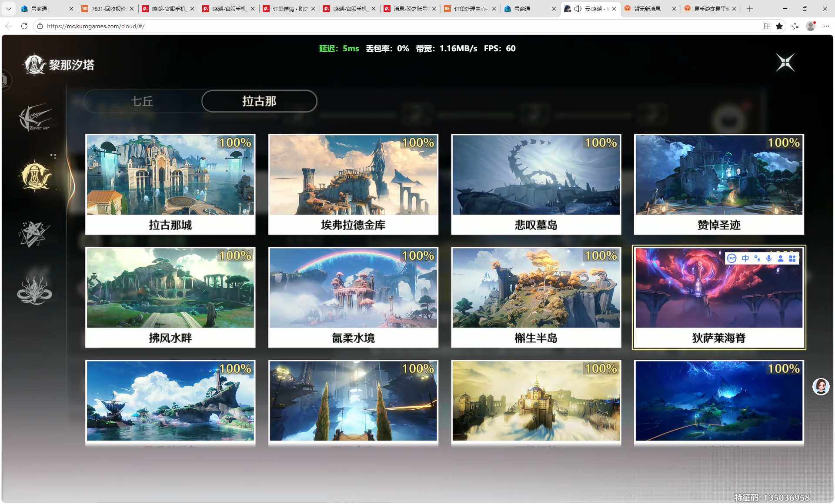Viewport: 835px width, 504px height.
Task: Switch to 7881-回收报价 browser tab
Action: (108, 9)
